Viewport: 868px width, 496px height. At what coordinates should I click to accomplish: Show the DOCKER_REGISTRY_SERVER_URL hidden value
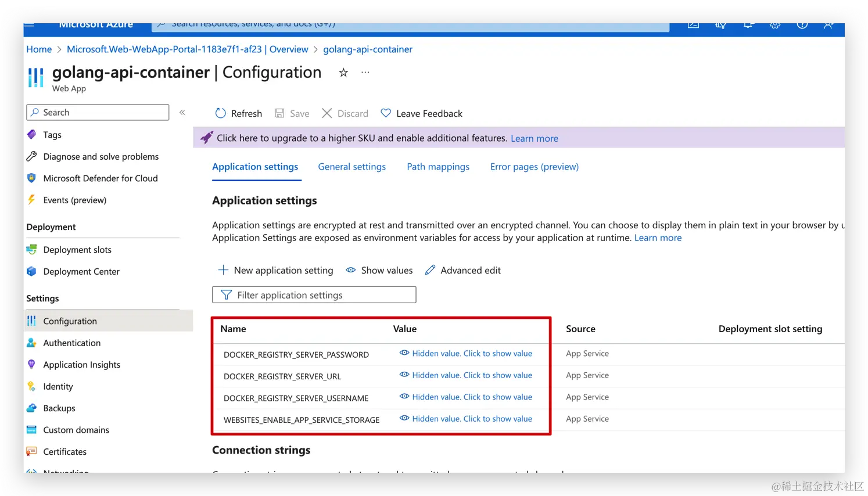point(466,375)
